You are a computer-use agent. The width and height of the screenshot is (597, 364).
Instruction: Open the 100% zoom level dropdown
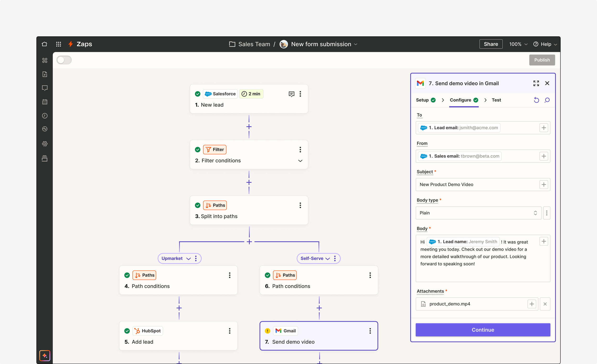(518, 44)
